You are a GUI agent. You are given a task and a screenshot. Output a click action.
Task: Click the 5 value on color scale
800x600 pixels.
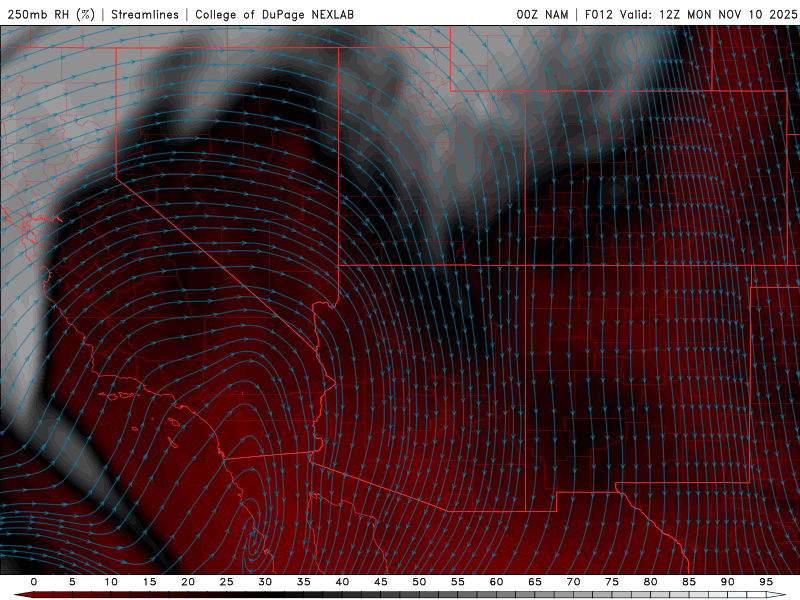[x=72, y=582]
